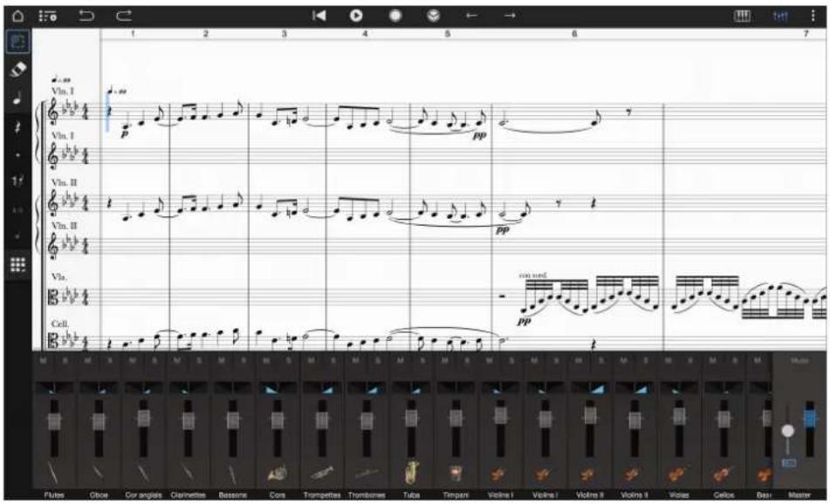This screenshot has height=504, width=830.
Task: Click the French horn Cors icon
Action: click(x=278, y=473)
